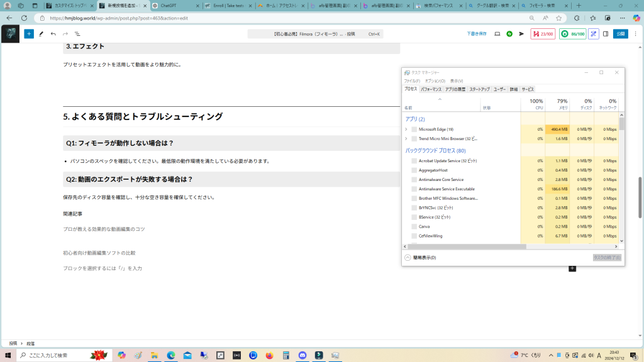Click the 公開 publish button
644x362 pixels.
tap(621, 34)
